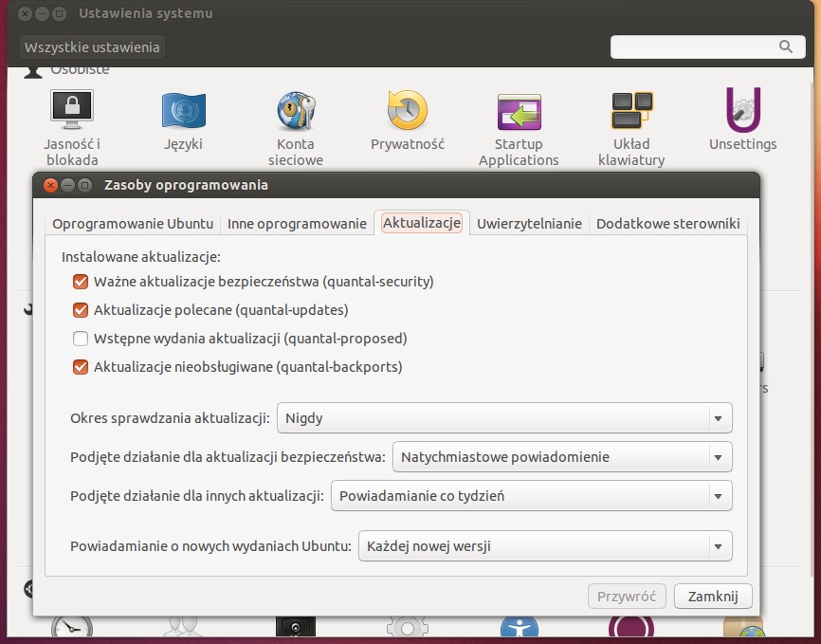This screenshot has width=821, height=644.
Task: Open Startup Applications icon
Action: [519, 112]
